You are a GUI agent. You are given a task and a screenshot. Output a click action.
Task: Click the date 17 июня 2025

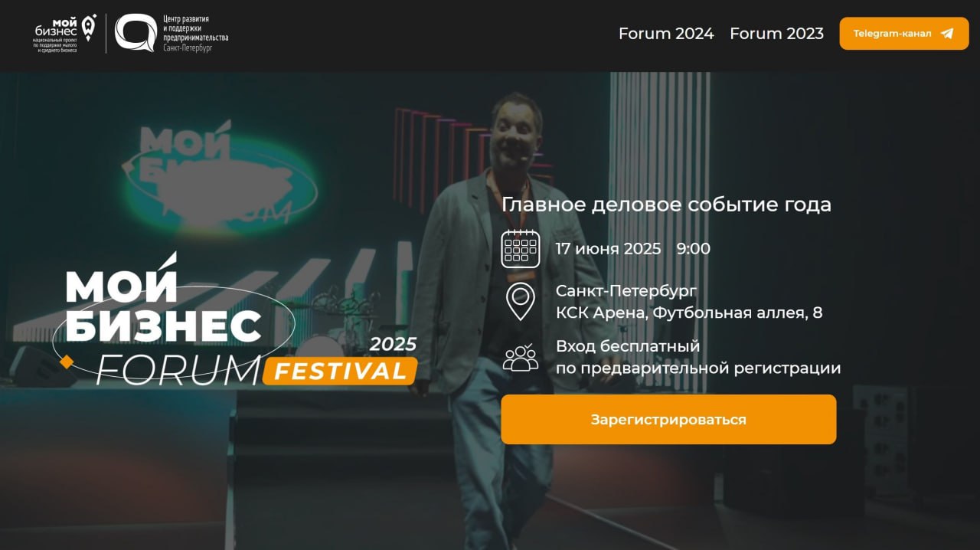608,249
